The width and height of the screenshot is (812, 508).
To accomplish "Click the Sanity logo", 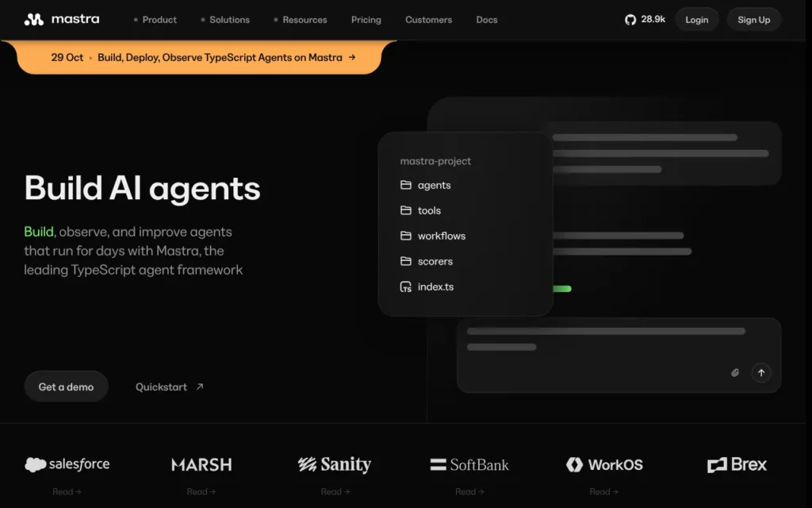I will pos(335,464).
